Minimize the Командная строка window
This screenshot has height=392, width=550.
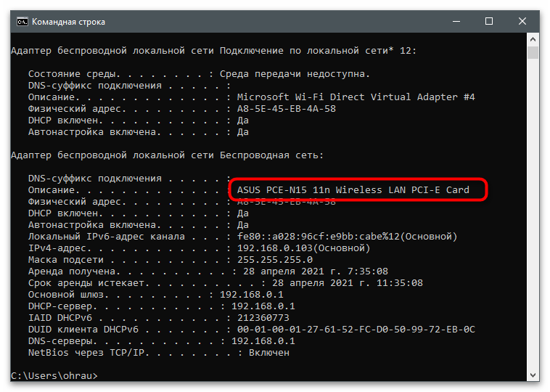456,22
